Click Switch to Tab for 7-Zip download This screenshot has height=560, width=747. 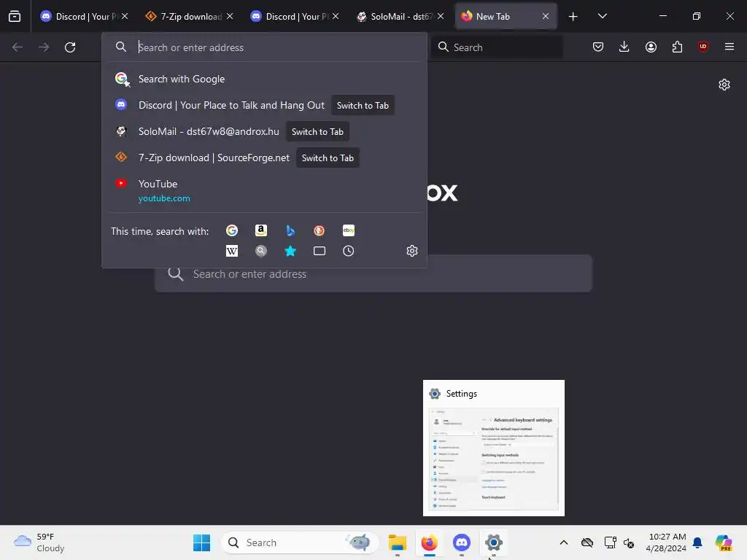[328, 158]
